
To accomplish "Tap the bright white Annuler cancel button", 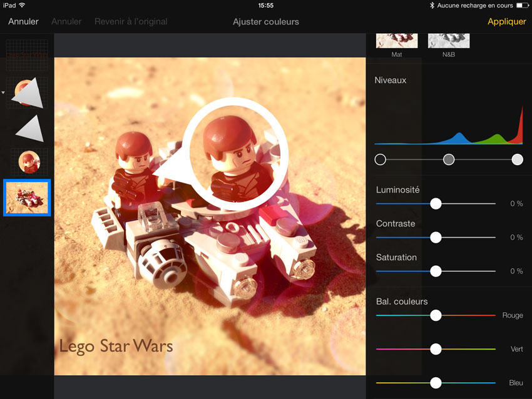I will pos(23,22).
